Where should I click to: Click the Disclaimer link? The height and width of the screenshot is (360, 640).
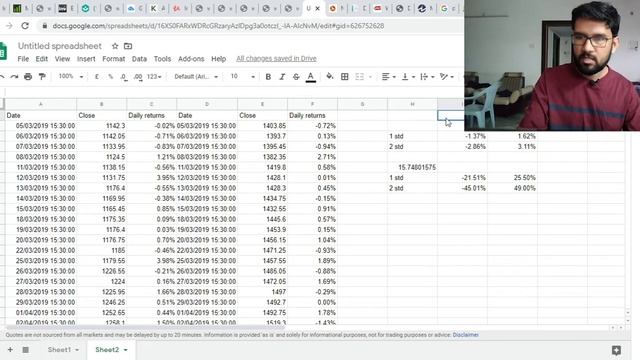click(465, 335)
